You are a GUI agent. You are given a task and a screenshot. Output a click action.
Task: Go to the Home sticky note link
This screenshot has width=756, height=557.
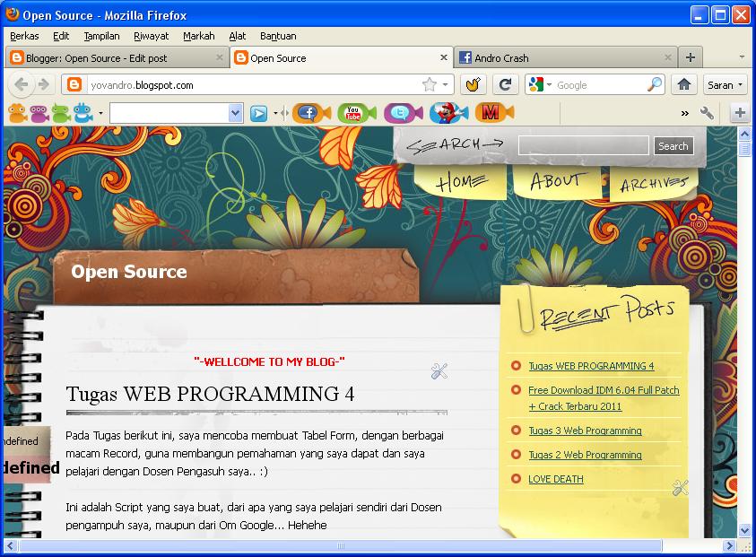[462, 181]
